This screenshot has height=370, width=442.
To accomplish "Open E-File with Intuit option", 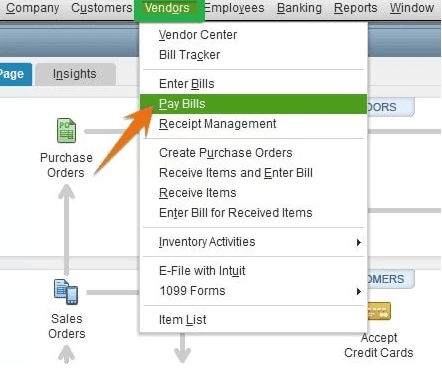I will click(x=253, y=271).
